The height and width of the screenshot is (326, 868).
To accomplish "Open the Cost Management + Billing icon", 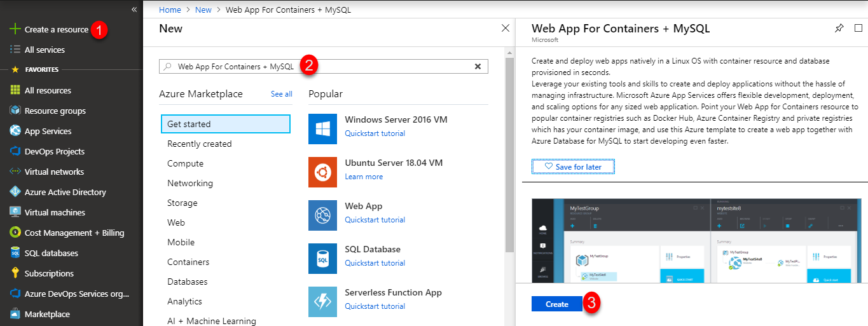I will (x=15, y=233).
